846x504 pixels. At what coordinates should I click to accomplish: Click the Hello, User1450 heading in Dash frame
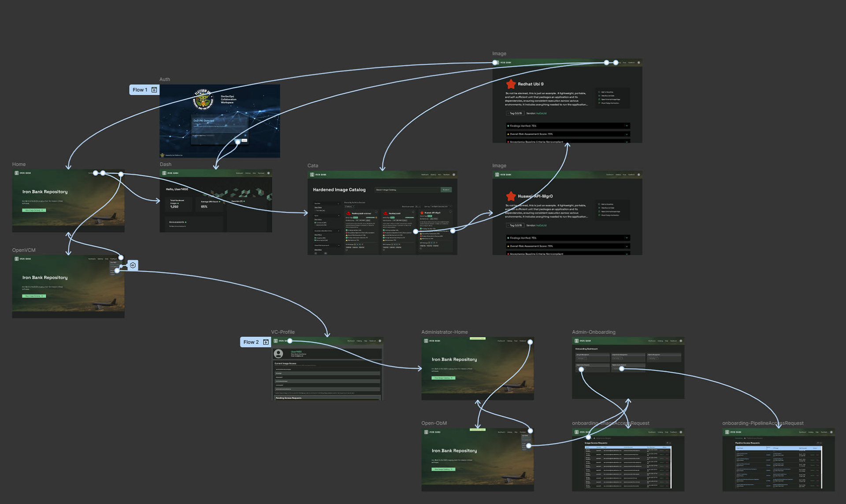[177, 189]
